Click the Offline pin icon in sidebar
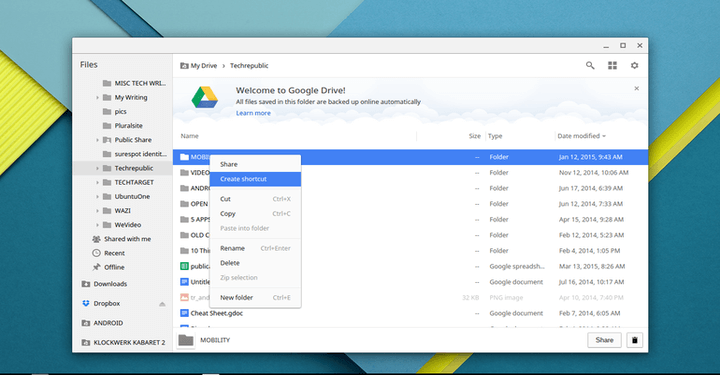The image size is (720, 375). point(96,267)
